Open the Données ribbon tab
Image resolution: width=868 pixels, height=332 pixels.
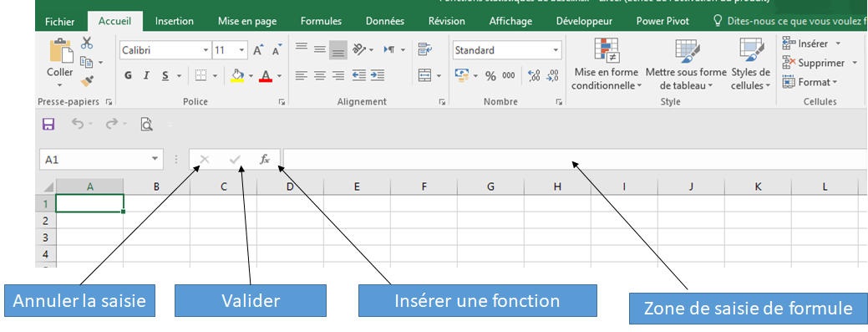(x=385, y=22)
